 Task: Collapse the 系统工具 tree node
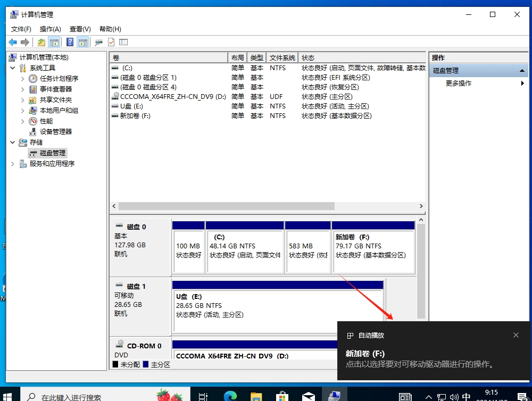click(13, 68)
